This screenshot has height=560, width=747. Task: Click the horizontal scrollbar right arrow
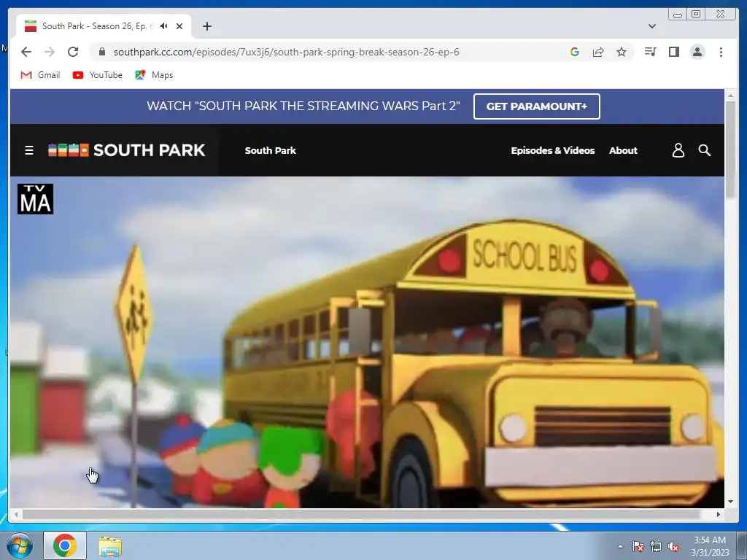[x=719, y=514]
